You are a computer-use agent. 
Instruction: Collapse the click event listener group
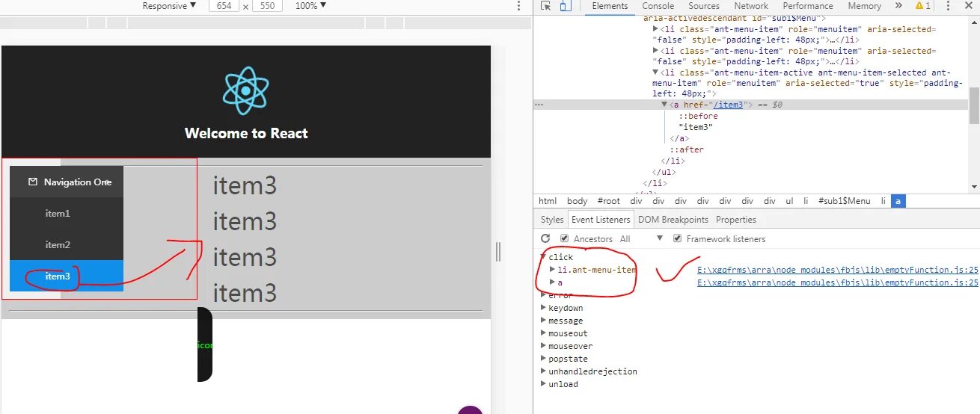click(544, 257)
